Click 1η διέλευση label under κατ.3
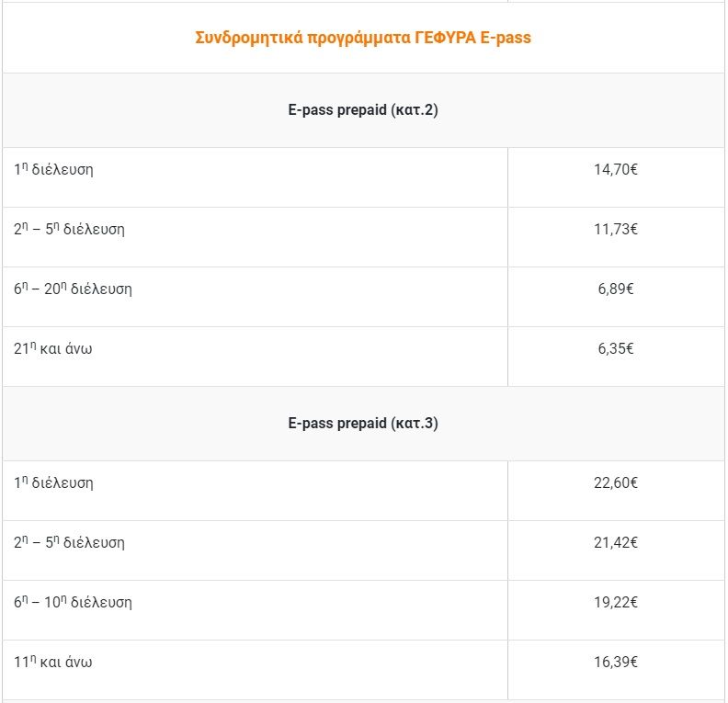 53,483
